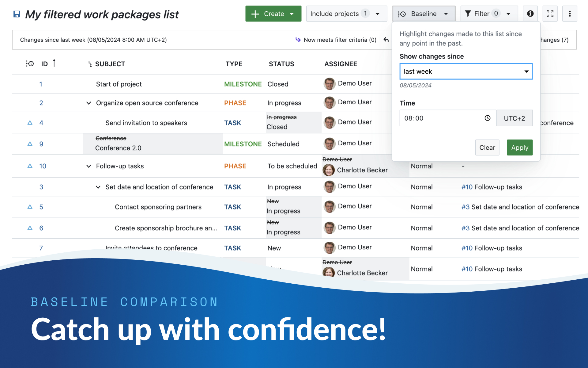
Task: Collapse the 'Follow-up tasks' phase row
Action: coord(88,166)
